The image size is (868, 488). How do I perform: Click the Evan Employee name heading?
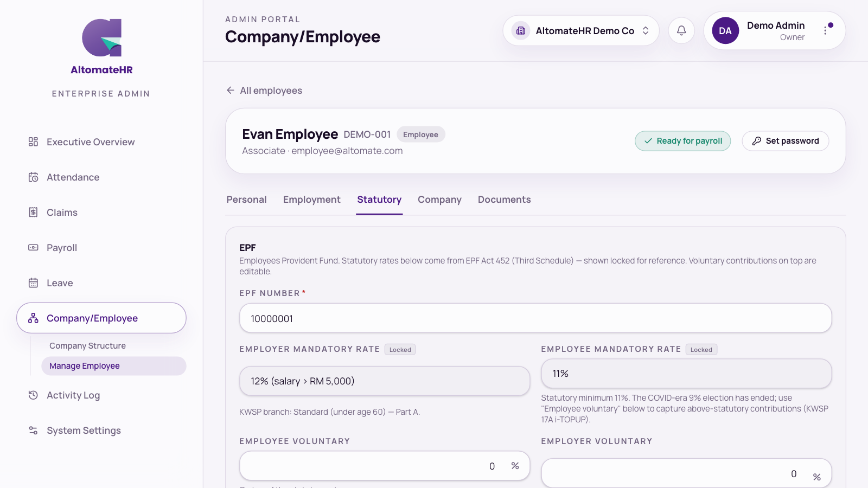click(290, 134)
